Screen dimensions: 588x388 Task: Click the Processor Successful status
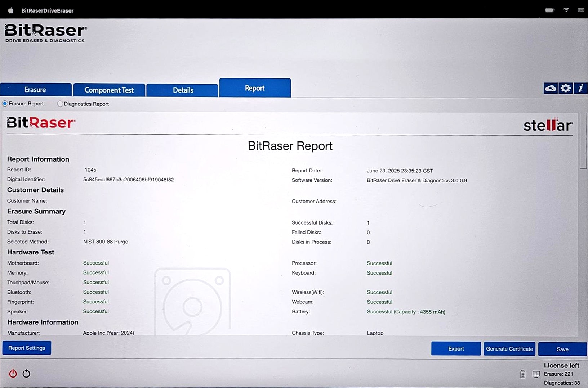pos(379,263)
